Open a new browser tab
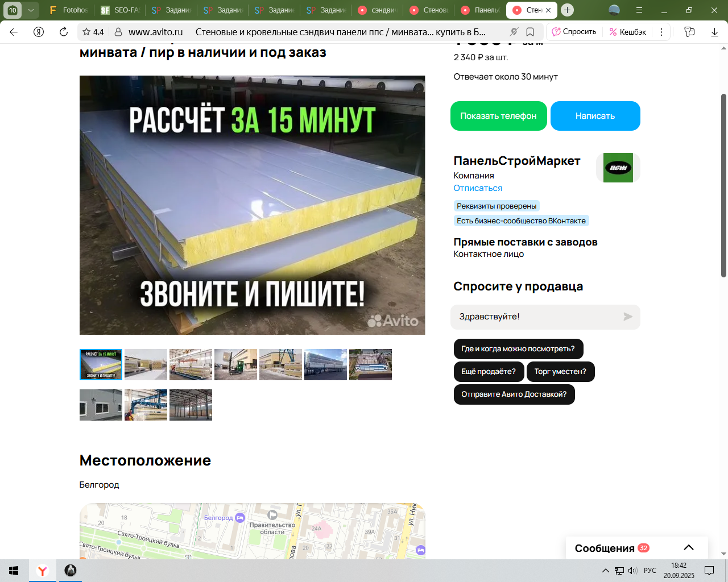This screenshot has width=728, height=582. 567,10
